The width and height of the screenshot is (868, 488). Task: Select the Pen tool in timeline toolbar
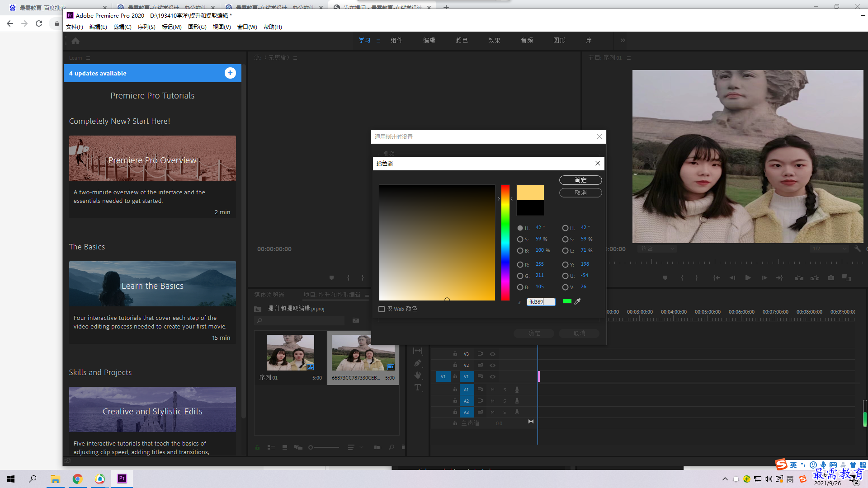(418, 363)
